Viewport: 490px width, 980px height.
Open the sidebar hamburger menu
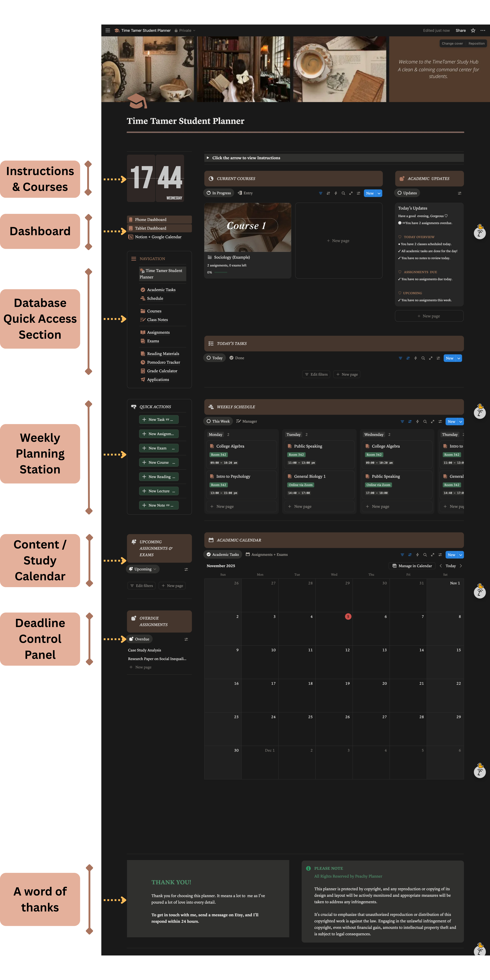click(x=108, y=30)
